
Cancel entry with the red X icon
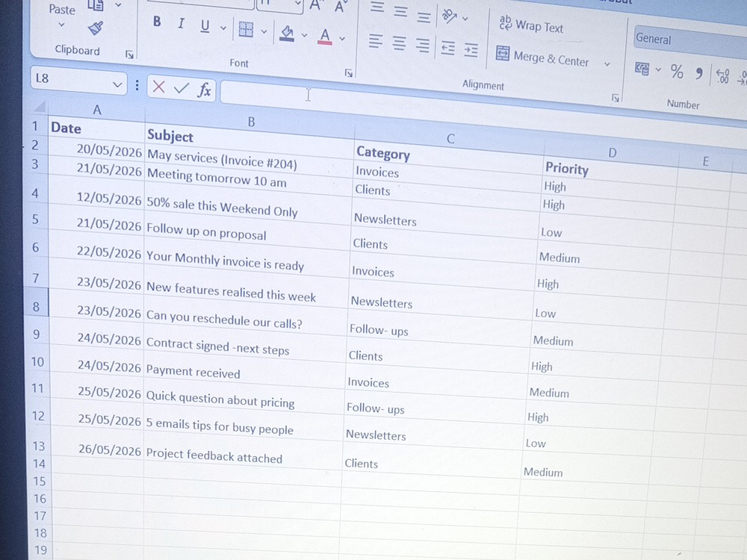click(x=158, y=87)
